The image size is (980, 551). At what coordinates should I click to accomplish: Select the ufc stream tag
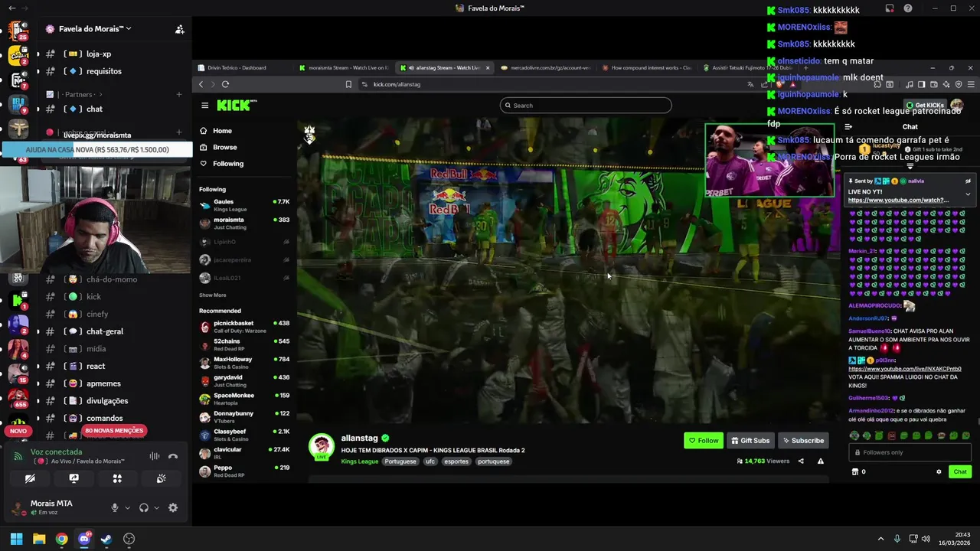click(430, 461)
